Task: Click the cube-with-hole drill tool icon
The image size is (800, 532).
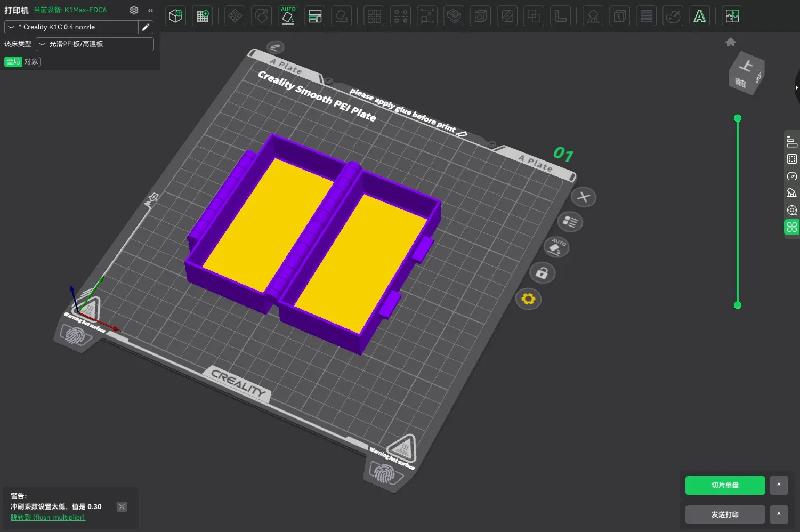Action: coord(481,16)
